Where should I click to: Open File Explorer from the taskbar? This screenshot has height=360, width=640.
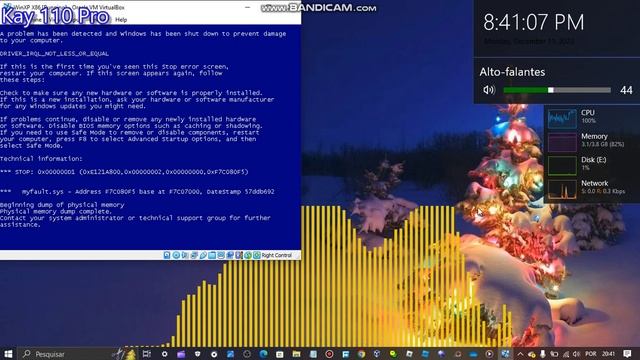pyautogui.click(x=296, y=354)
